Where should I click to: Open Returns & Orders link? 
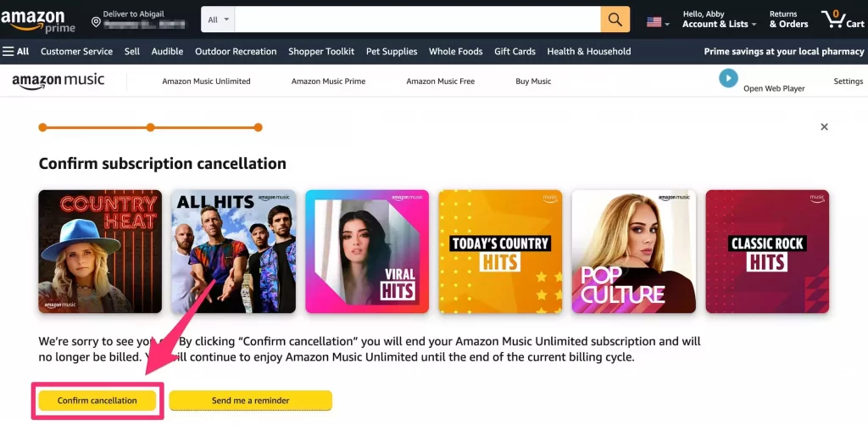pos(788,20)
